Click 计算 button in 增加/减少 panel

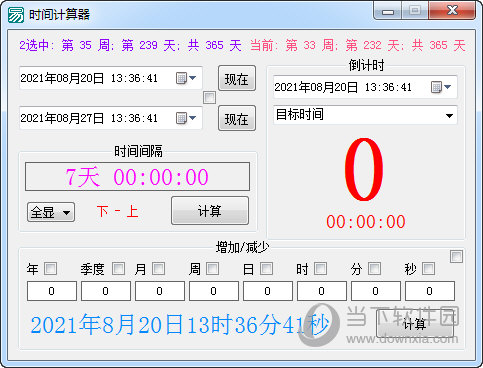415,323
